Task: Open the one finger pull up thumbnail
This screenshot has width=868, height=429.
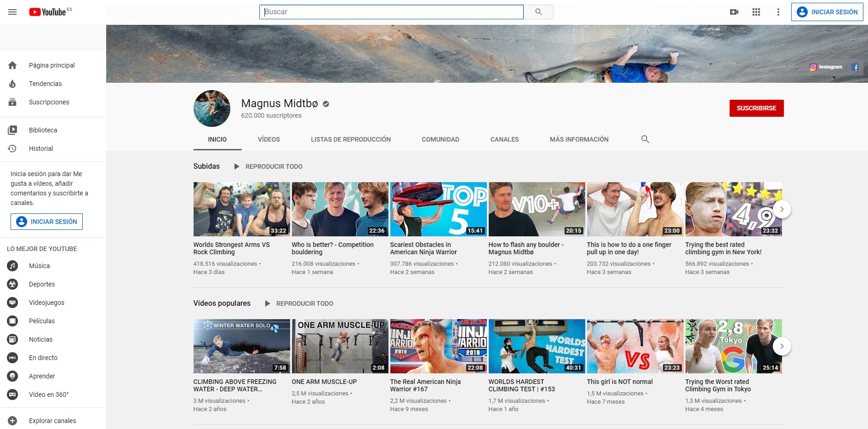Action: click(635, 209)
